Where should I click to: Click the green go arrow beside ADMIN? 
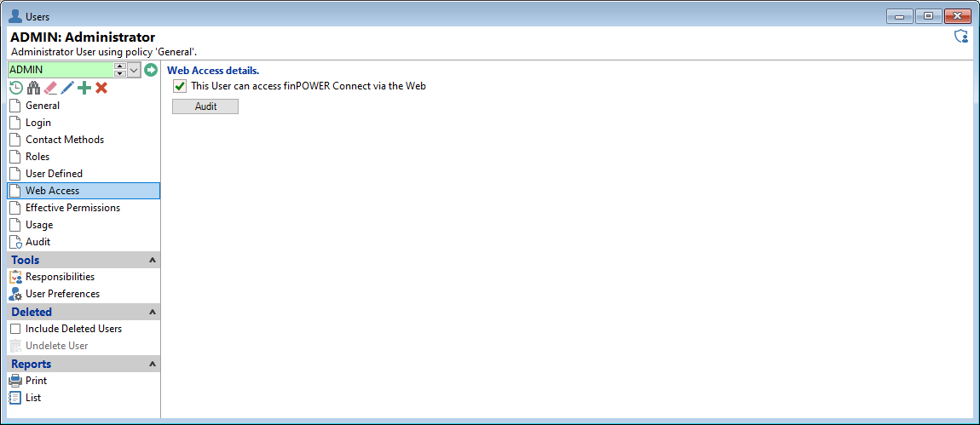click(151, 70)
